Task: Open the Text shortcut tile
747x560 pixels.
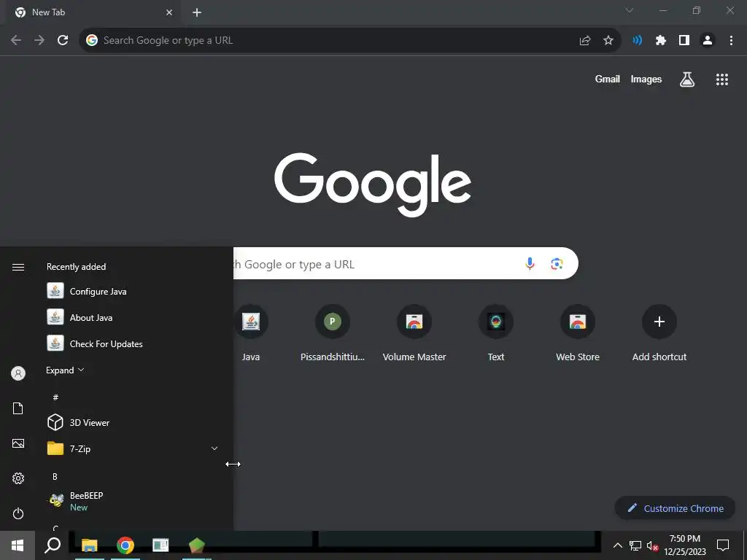Action: tap(496, 332)
